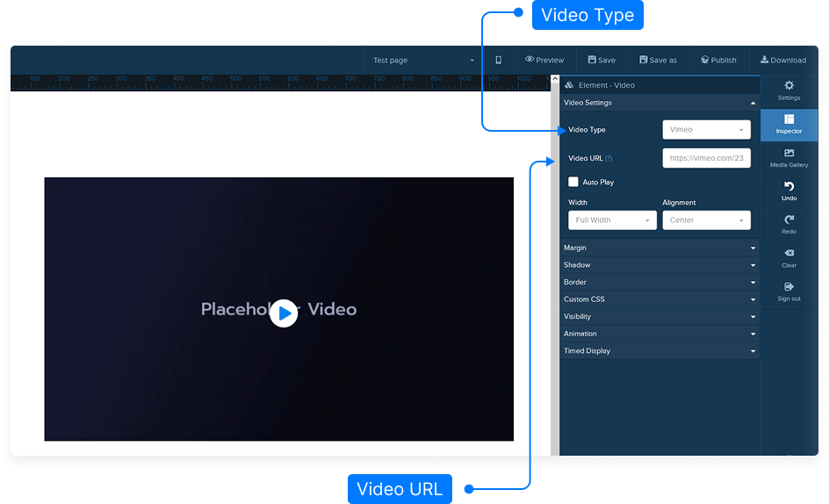Screen dimensions: 829x504
Task: Click the Redo arrow icon
Action: 789,220
